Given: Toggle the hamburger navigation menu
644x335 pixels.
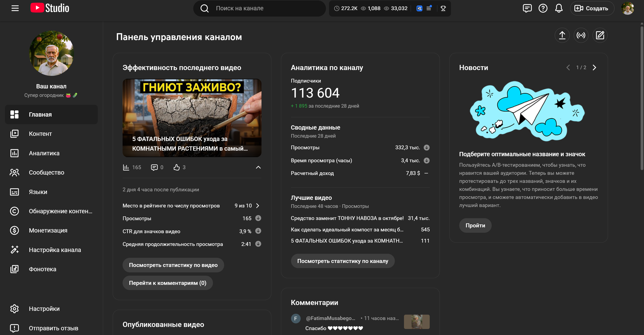Looking at the screenshot, I should [15, 8].
